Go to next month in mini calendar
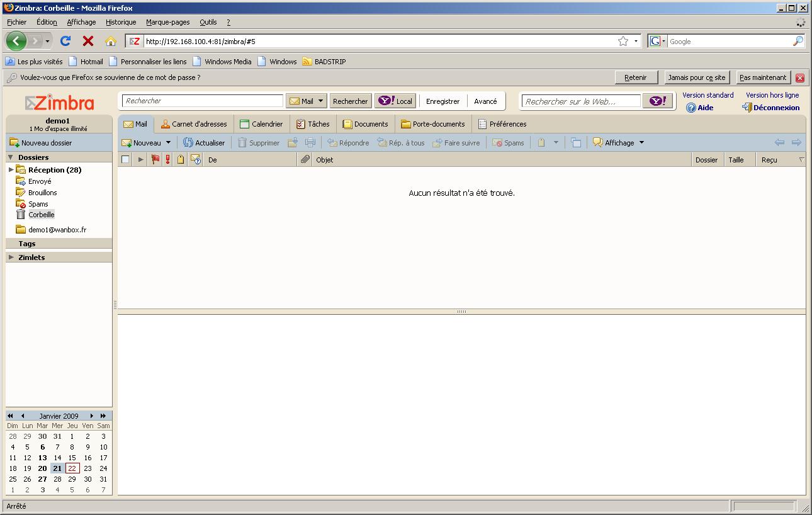 (91, 416)
